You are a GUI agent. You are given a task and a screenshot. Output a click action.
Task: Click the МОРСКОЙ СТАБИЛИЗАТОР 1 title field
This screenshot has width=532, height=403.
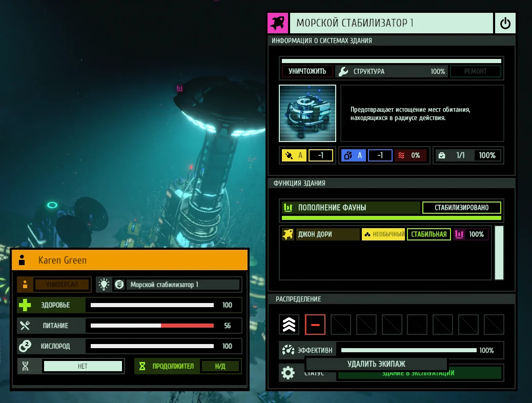click(392, 23)
